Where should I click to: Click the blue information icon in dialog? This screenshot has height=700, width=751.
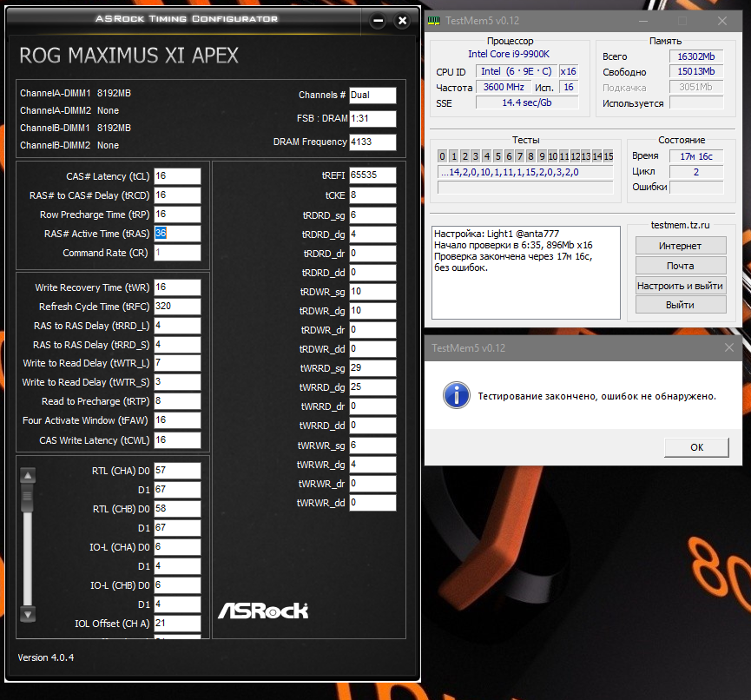456,395
